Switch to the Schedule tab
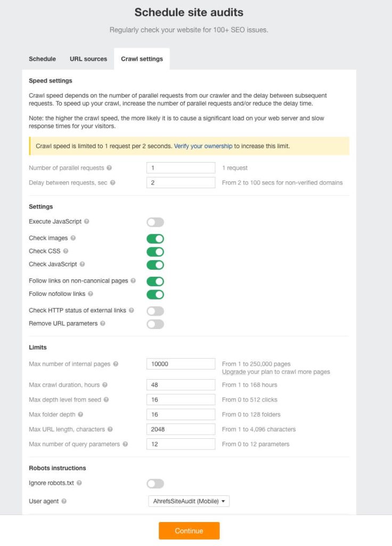The image size is (392, 546). pyautogui.click(x=42, y=59)
